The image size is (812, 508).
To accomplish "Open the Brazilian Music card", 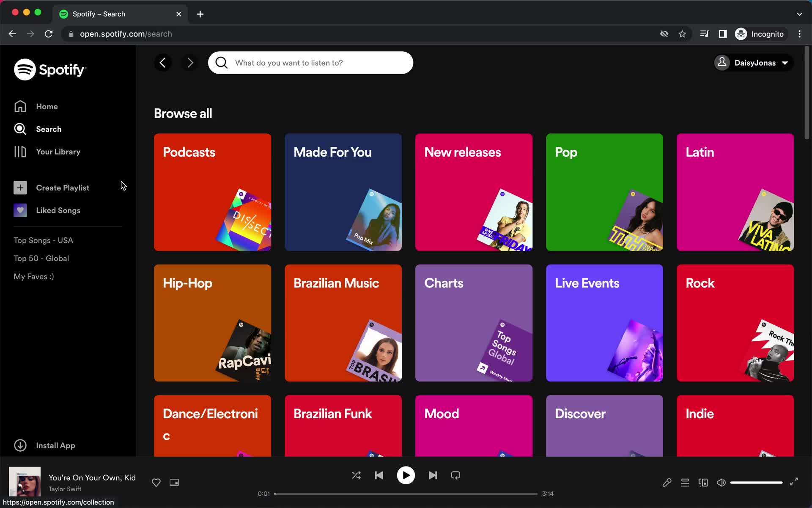I will point(343,323).
